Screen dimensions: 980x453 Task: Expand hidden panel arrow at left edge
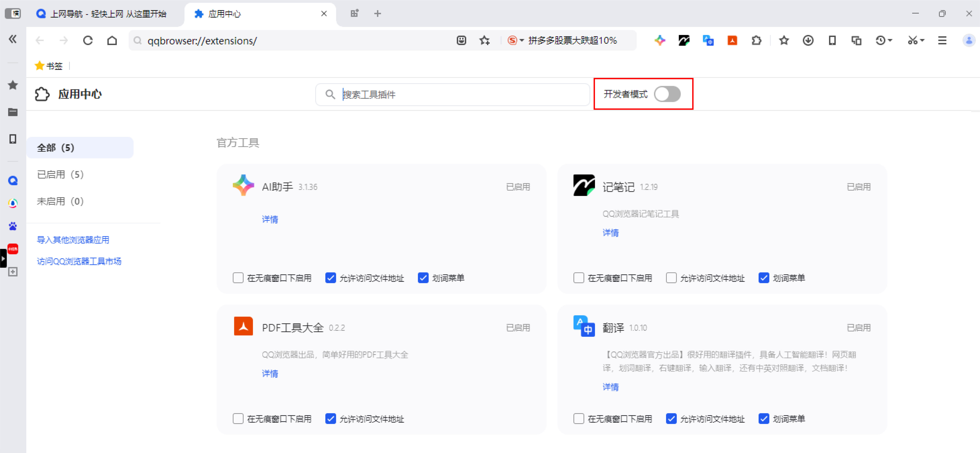[3, 258]
